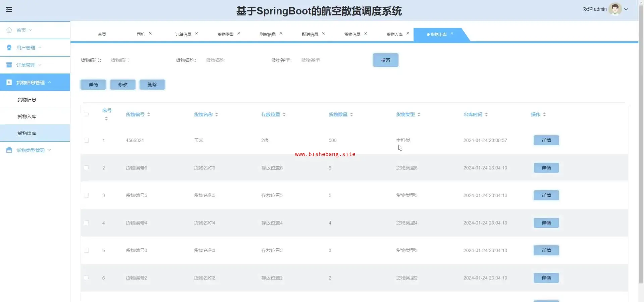Click the 详情 button above the table
This screenshot has height=302, width=644.
click(x=93, y=85)
